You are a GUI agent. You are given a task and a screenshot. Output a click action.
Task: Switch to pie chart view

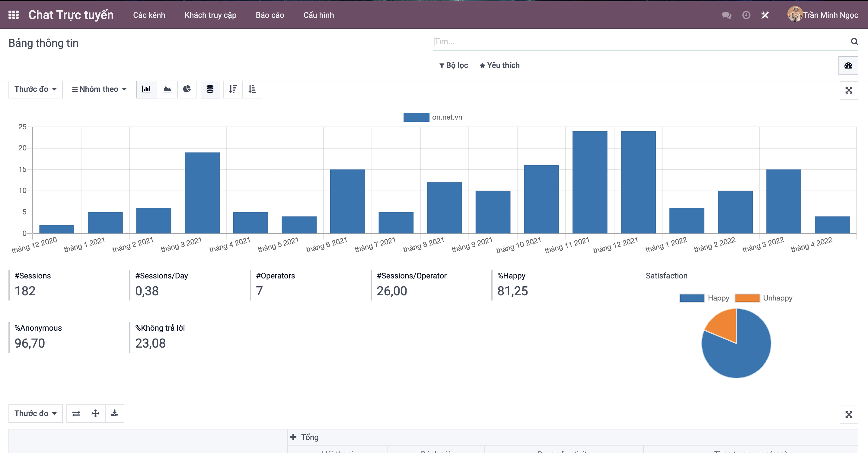(187, 89)
